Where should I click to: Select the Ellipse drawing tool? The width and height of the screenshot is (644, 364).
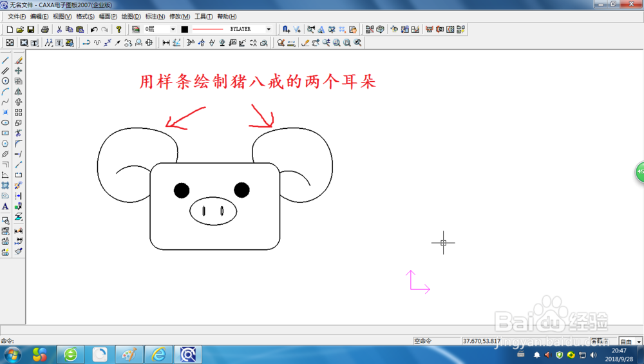(5, 122)
